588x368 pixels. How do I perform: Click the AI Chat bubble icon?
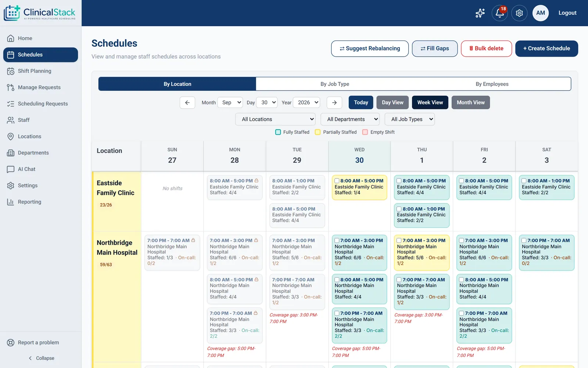(11, 169)
